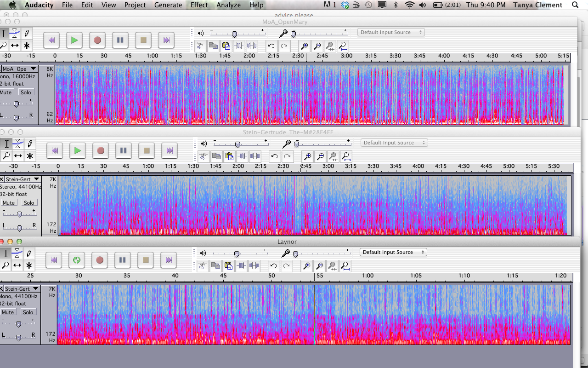Open the Edit menu

(87, 5)
